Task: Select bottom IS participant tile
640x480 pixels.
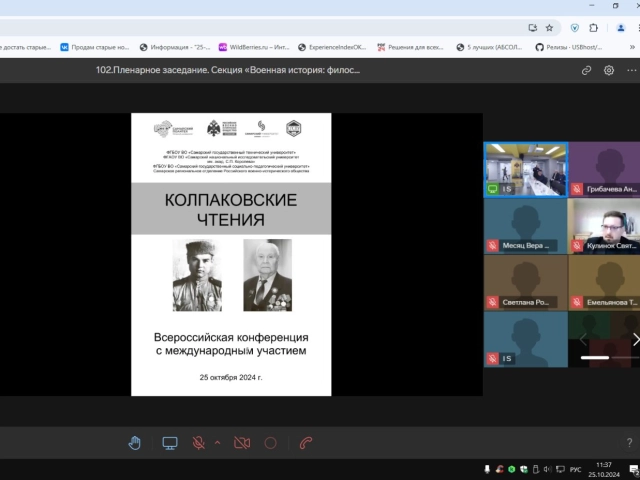Action: [526, 340]
